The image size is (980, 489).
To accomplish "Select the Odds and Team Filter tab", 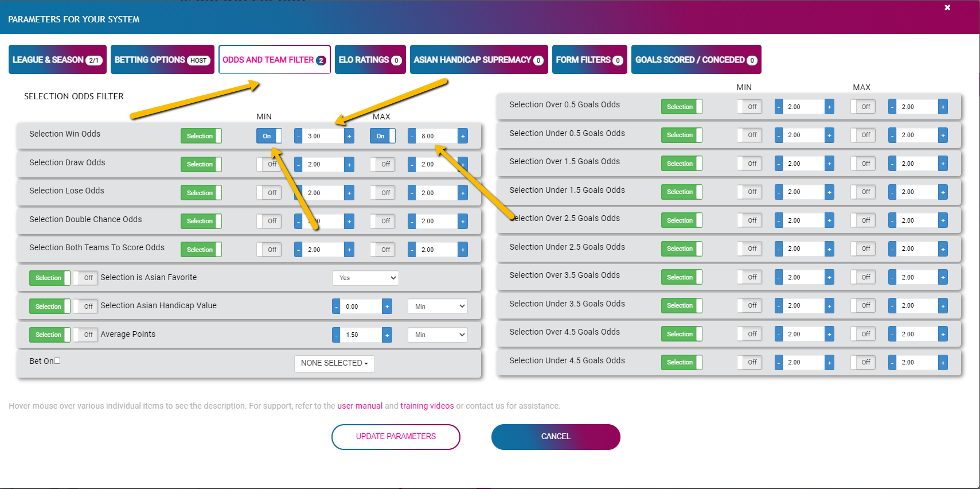I will coord(275,60).
